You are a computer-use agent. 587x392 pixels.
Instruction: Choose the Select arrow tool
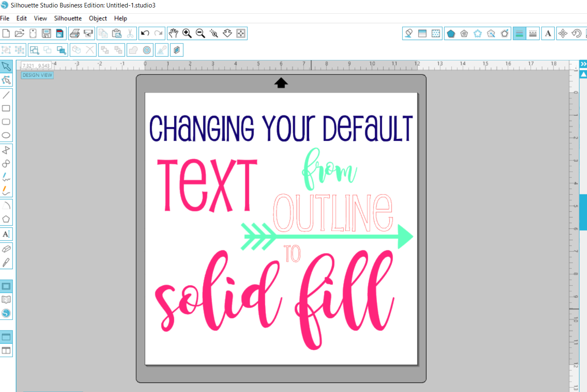pyautogui.click(x=6, y=66)
